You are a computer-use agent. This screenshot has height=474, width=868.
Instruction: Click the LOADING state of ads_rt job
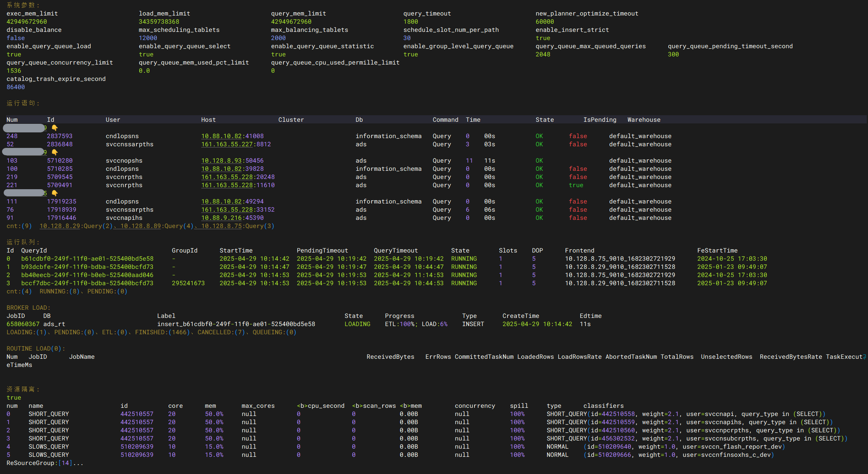(357, 324)
